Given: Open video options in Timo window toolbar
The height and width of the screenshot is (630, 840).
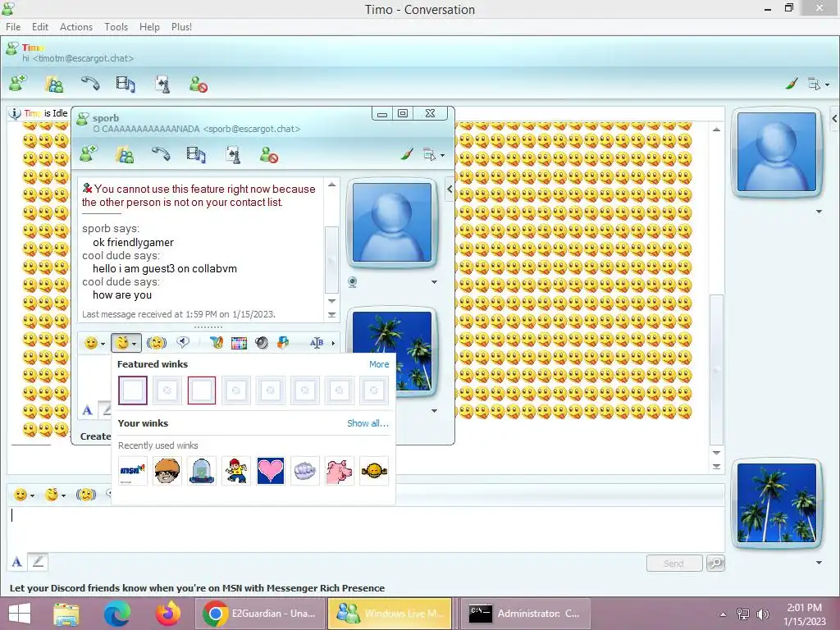Looking at the screenshot, I should coord(126,84).
